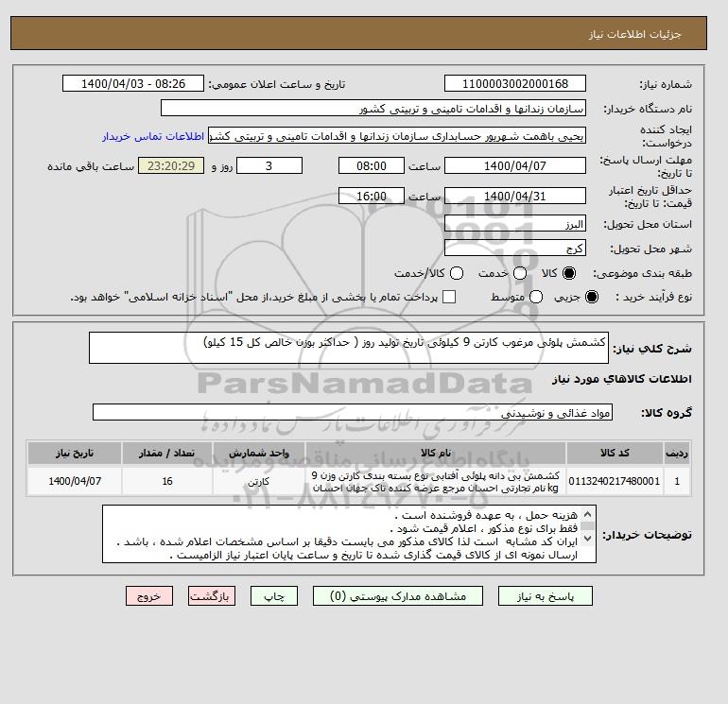This screenshot has width=728, height=704.
Task: Click the توضیحات خریدار label
Action: tap(648, 535)
